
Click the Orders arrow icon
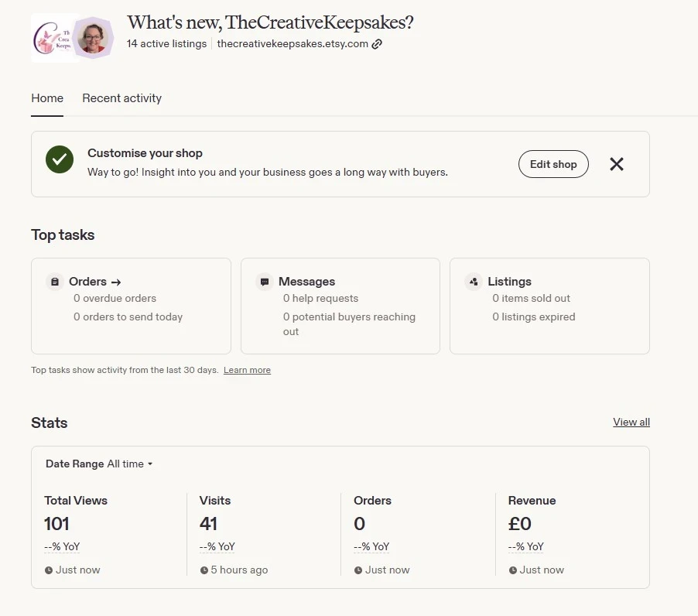click(x=116, y=282)
